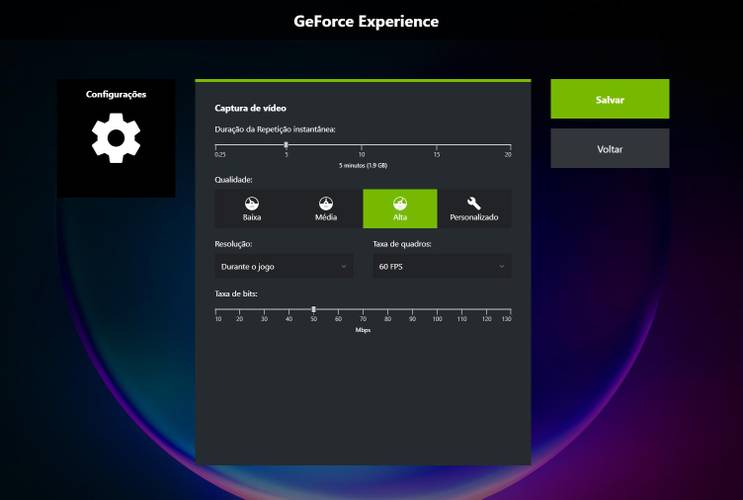Choose Personalizado quality with wrench icon
Viewport: 743px width, 500px height.
click(x=474, y=209)
